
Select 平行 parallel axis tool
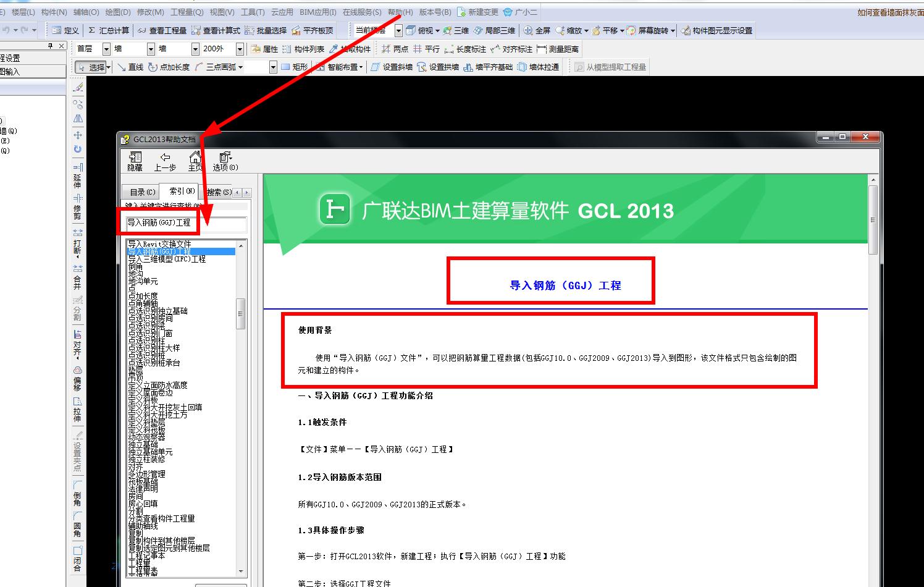[x=426, y=49]
